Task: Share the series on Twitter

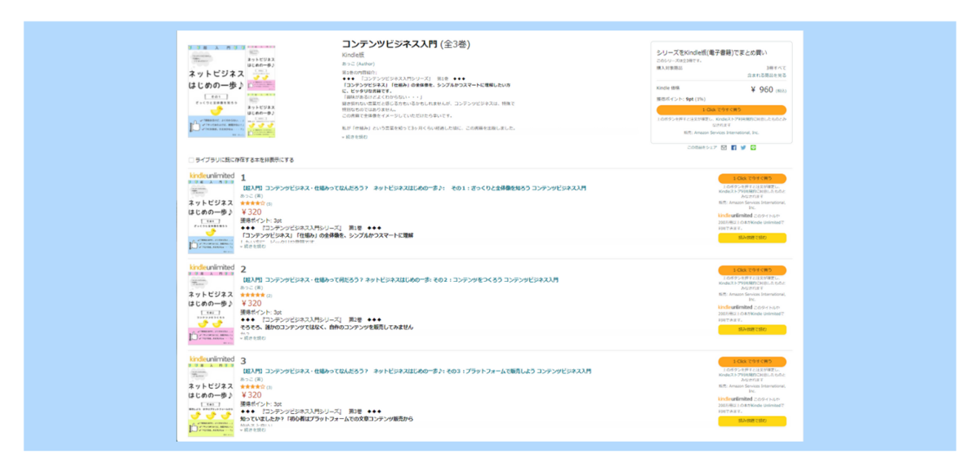Action: pos(743,148)
